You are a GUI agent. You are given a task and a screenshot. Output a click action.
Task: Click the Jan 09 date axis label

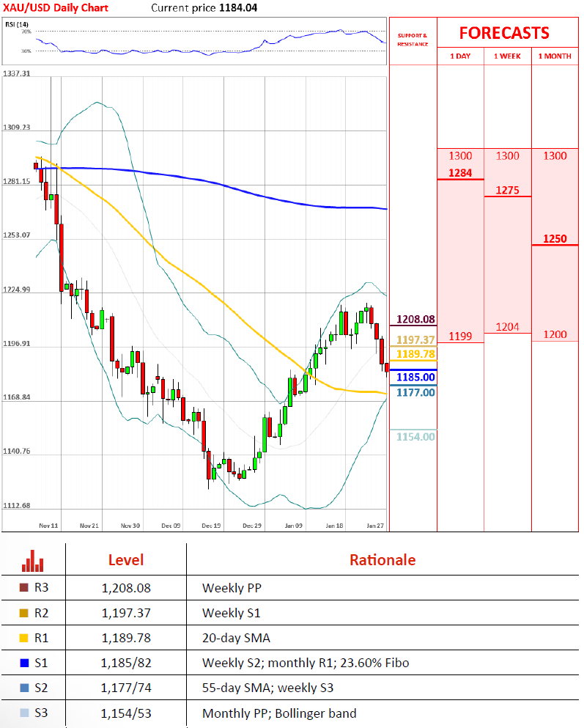click(294, 526)
